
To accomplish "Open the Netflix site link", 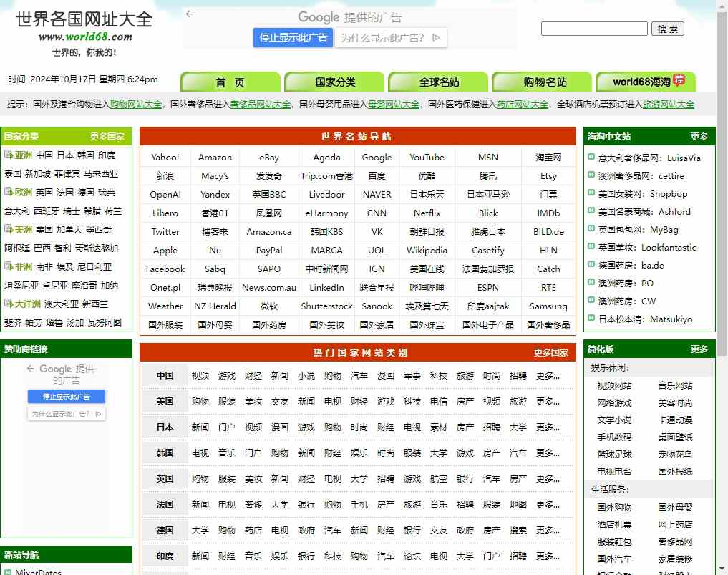I will coord(427,213).
